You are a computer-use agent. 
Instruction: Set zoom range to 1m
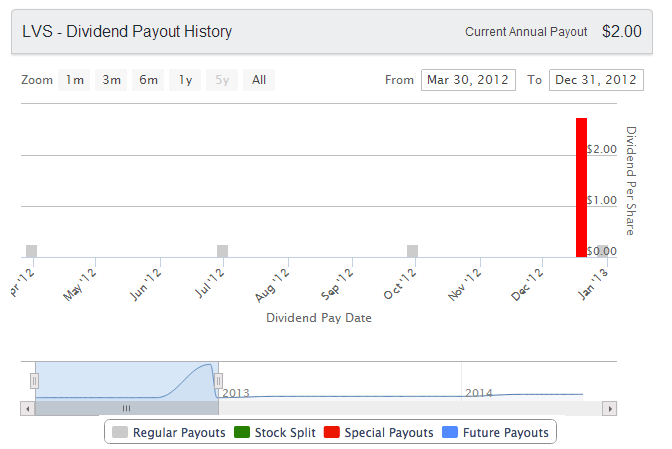coord(74,80)
